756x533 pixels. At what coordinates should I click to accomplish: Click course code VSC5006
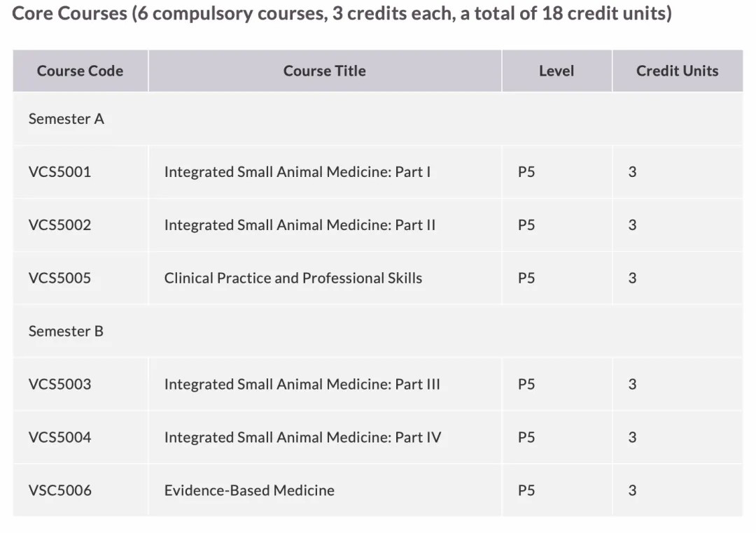click(x=59, y=490)
